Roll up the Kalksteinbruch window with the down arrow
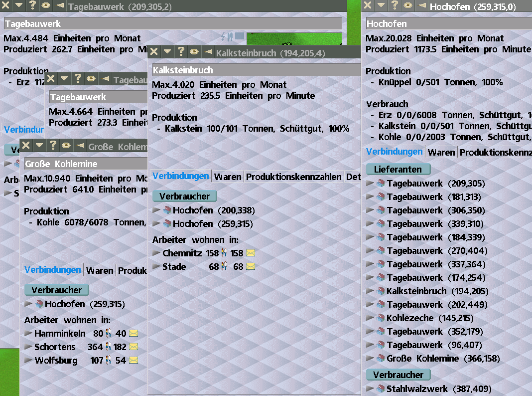The height and width of the screenshot is (396, 532). coord(167,52)
